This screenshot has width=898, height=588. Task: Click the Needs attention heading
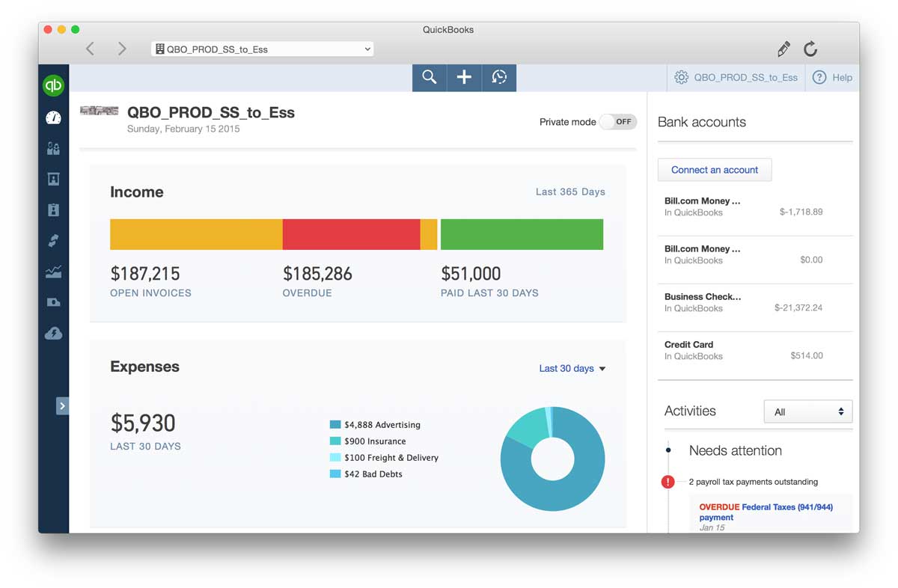[x=736, y=450]
